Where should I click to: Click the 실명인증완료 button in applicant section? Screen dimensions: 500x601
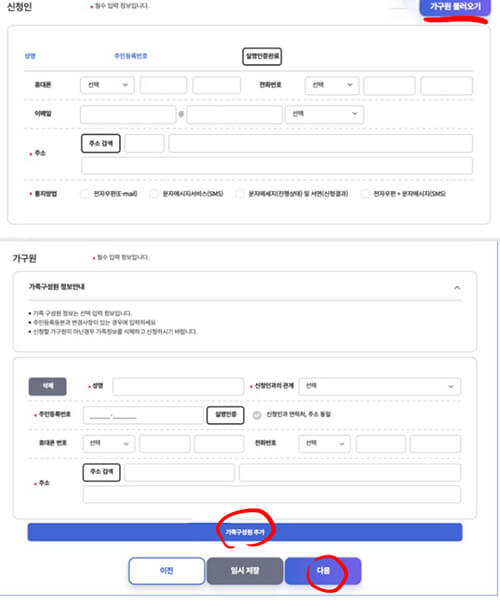(262, 56)
